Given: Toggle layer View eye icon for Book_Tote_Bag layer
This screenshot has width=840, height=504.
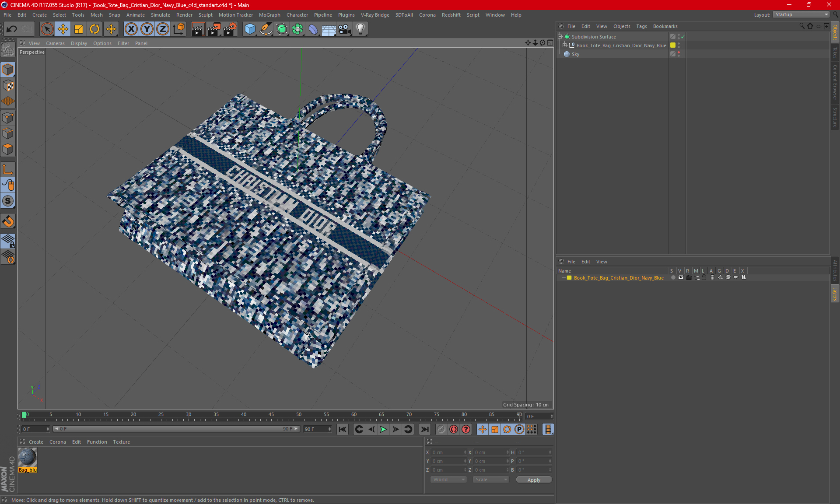Looking at the screenshot, I should tap(681, 278).
